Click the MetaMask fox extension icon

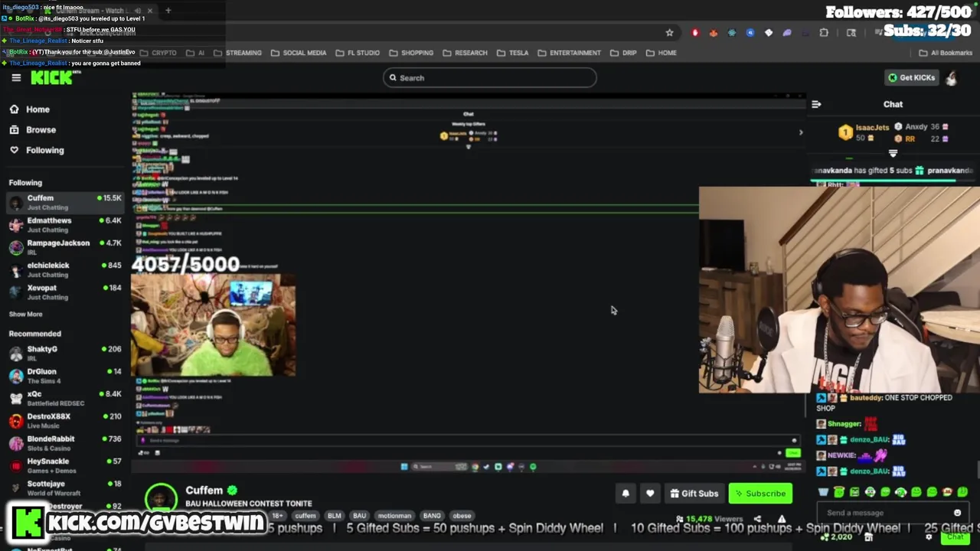pyautogui.click(x=714, y=33)
